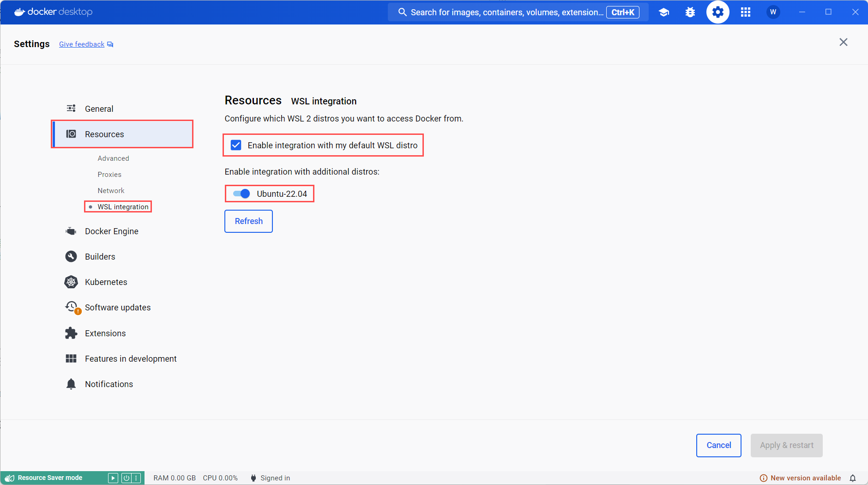Viewport: 868px width, 485px height.
Task: Click the WSL integration page heading
Action: click(324, 101)
